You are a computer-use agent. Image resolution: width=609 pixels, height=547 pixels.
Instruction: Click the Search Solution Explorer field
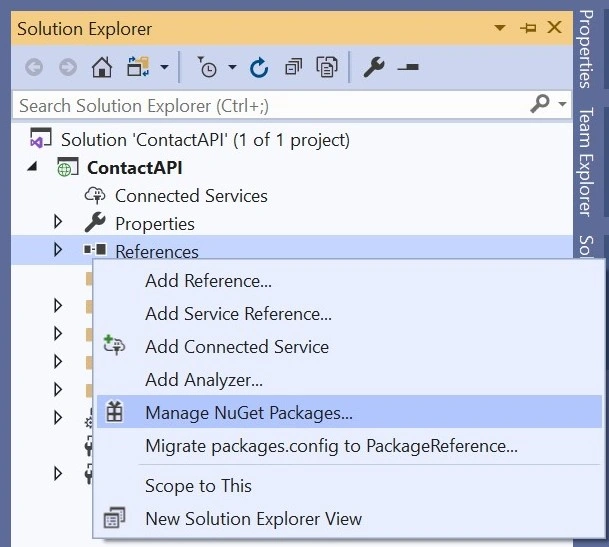(x=292, y=105)
